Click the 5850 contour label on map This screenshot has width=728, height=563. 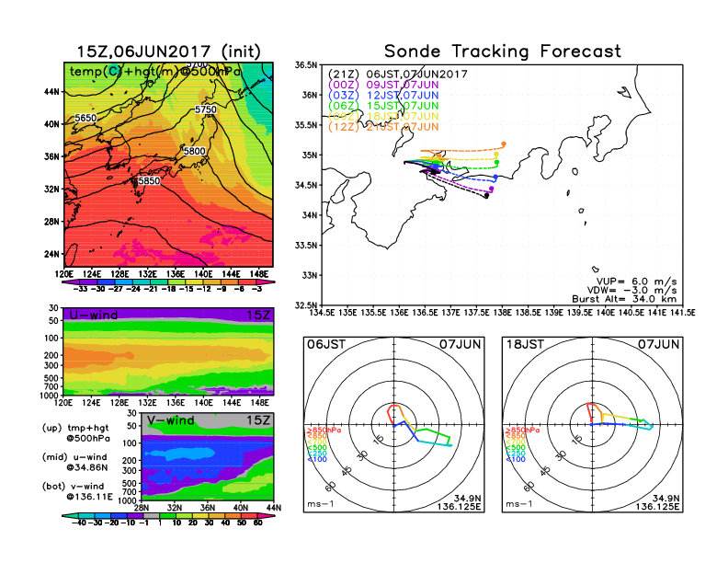149,181
